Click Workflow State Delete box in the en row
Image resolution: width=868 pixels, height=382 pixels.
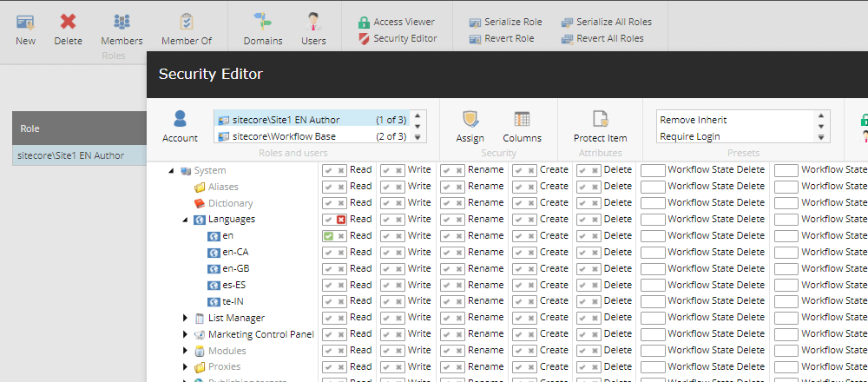pyautogui.click(x=653, y=236)
